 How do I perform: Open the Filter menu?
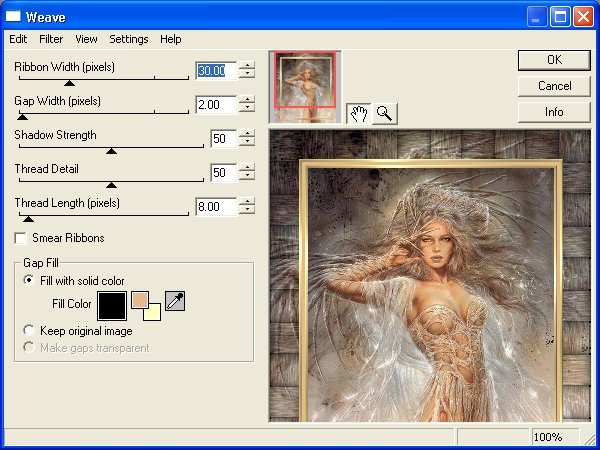tap(51, 39)
